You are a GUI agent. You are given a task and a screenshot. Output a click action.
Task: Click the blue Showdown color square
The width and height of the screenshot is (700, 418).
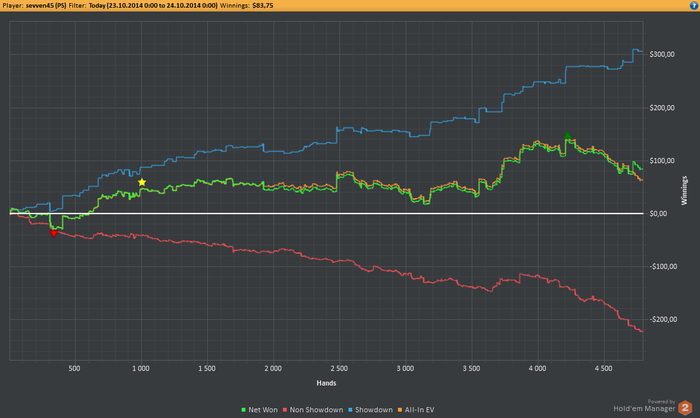[x=350, y=410]
